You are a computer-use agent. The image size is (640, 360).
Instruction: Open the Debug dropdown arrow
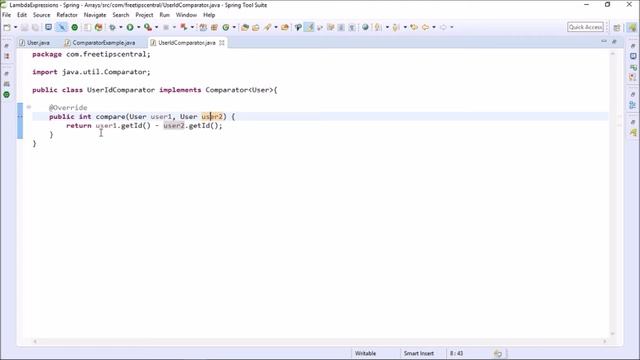(x=121, y=27)
